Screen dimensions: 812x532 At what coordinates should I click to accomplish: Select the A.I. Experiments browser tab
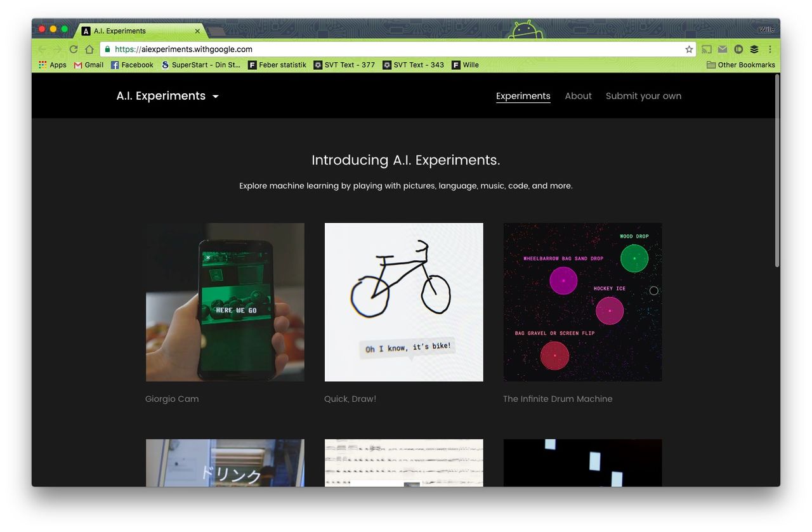(x=140, y=30)
